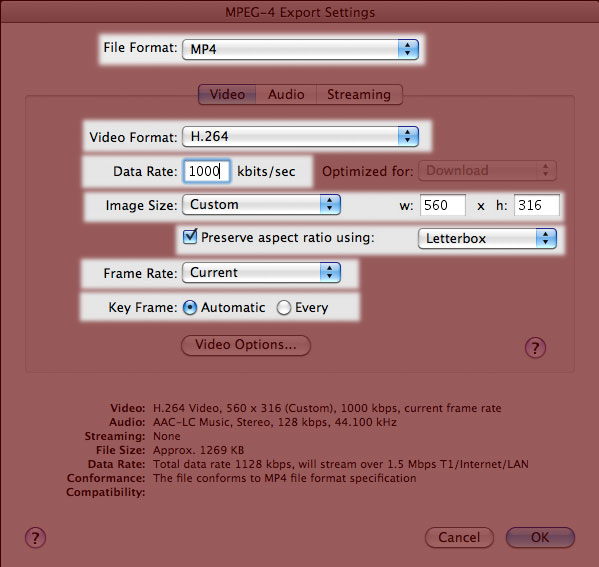Image resolution: width=599 pixels, height=567 pixels.
Task: Cancel the export settings dialog
Action: click(x=459, y=537)
